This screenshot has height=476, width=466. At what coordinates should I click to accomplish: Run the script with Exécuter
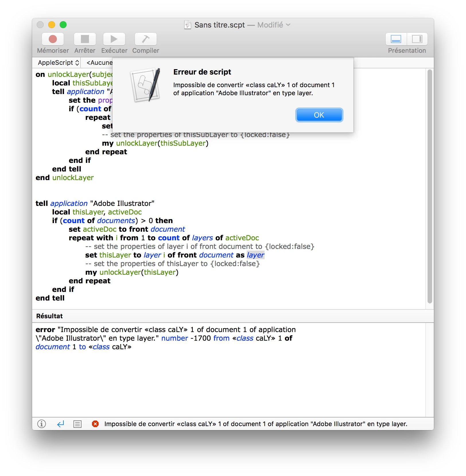114,39
